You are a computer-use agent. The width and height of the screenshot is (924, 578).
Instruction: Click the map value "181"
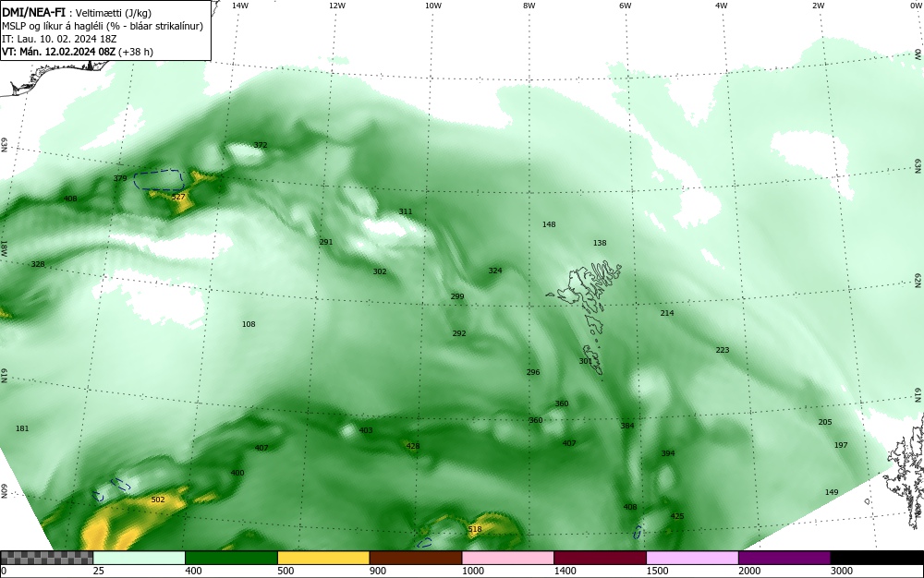[22, 429]
